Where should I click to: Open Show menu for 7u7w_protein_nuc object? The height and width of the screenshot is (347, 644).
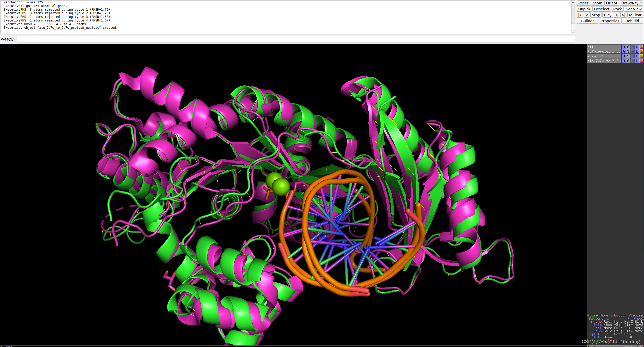(x=628, y=51)
